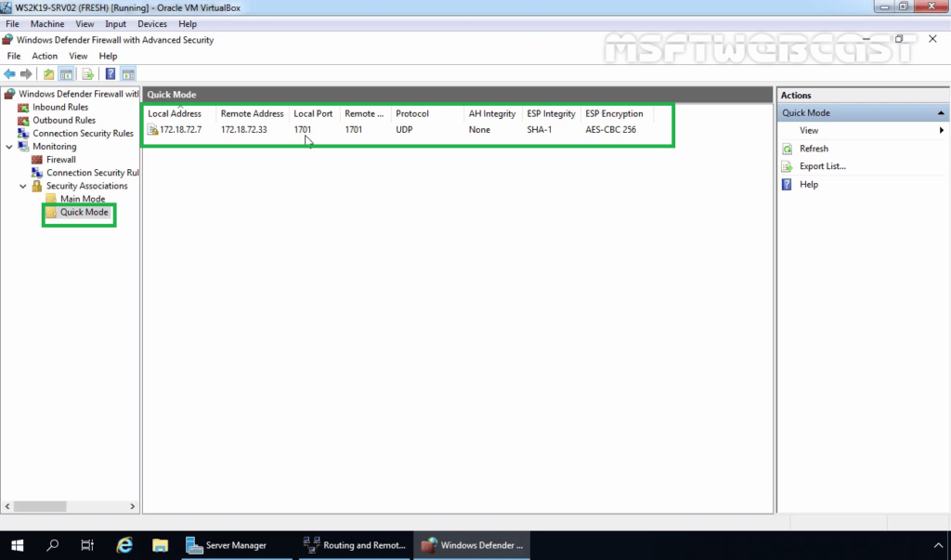Screen dimensions: 951x560
Task: Open the VirtualBox Machine menu
Action: 47,24
